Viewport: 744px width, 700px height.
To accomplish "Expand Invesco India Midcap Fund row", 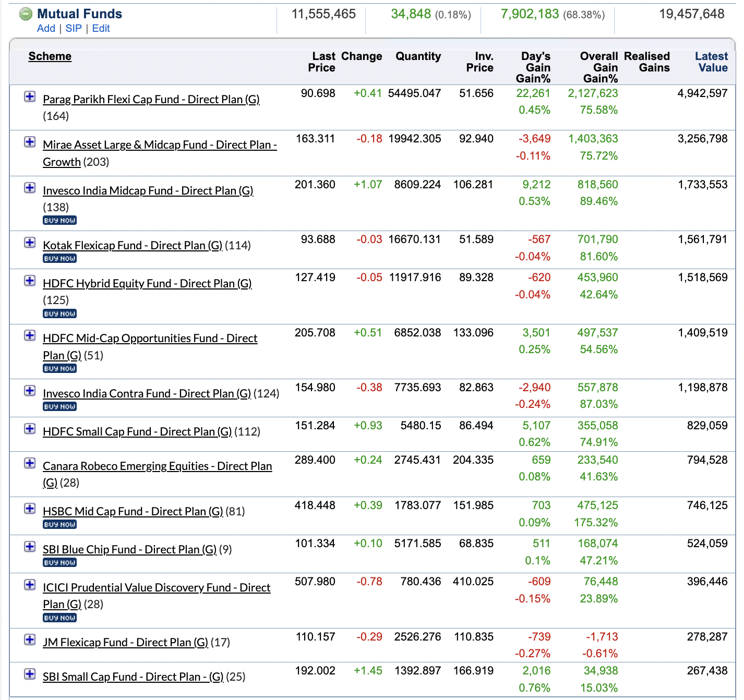I will (30, 188).
